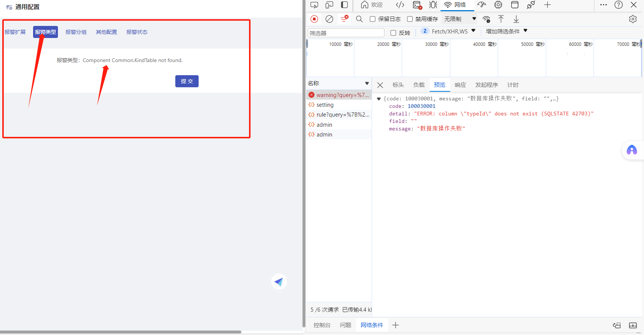Select the failed warning?query request row
Viewport: 644px width, 335px height.
pyautogui.click(x=339, y=95)
